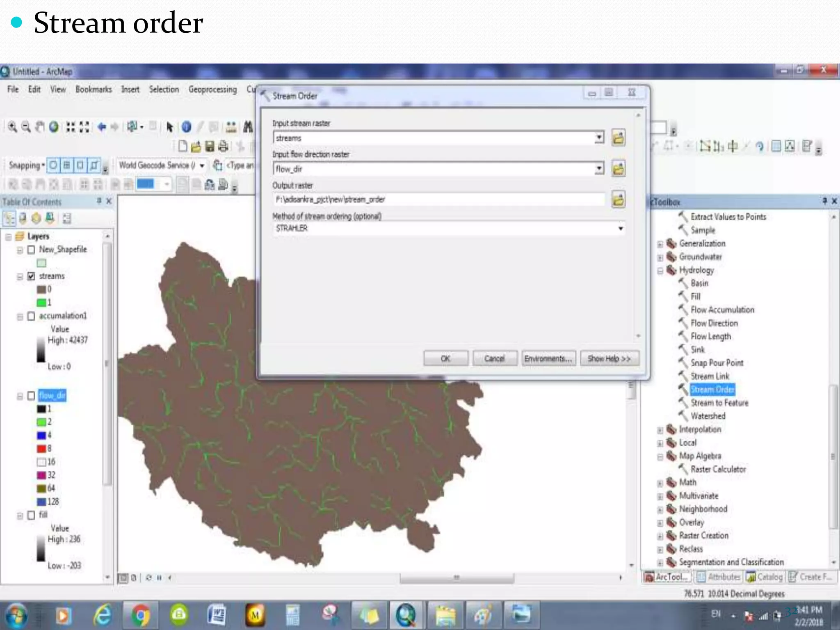Click OK in Stream Order dialog
This screenshot has height=630, width=840.
click(445, 358)
